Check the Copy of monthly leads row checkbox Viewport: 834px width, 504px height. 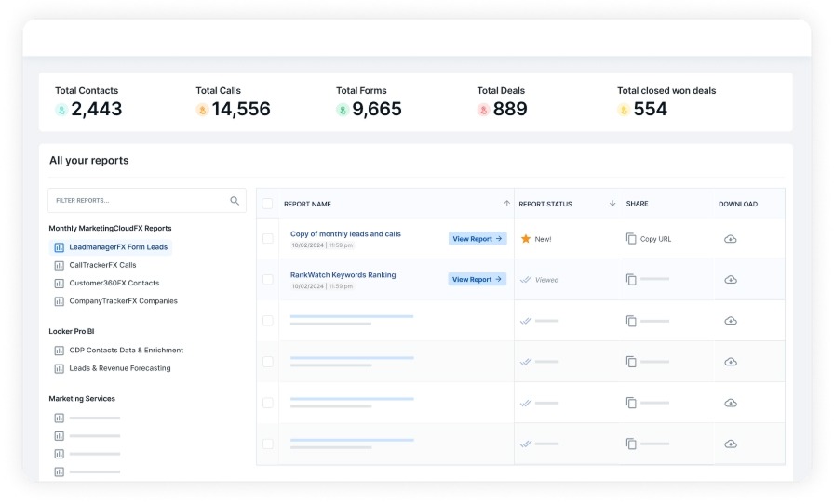tap(268, 239)
